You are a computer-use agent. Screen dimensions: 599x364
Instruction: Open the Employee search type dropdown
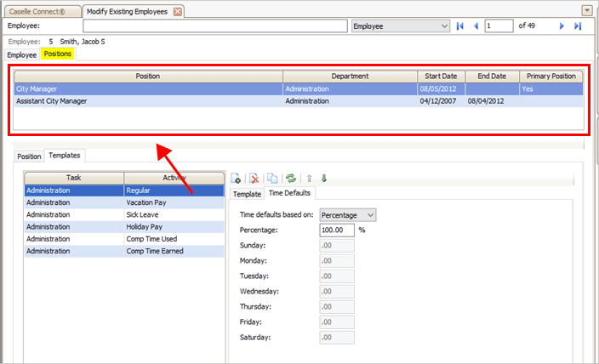click(x=443, y=26)
